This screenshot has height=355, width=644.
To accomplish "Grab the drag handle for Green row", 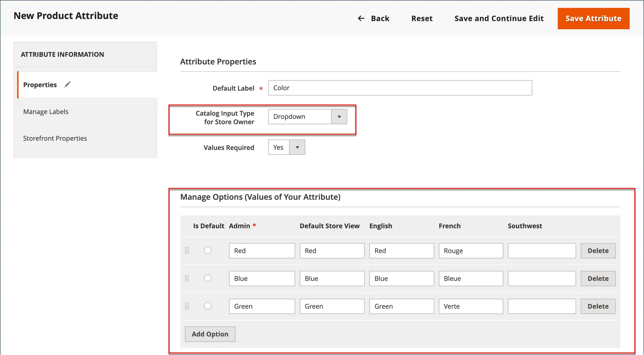I will [x=187, y=306].
